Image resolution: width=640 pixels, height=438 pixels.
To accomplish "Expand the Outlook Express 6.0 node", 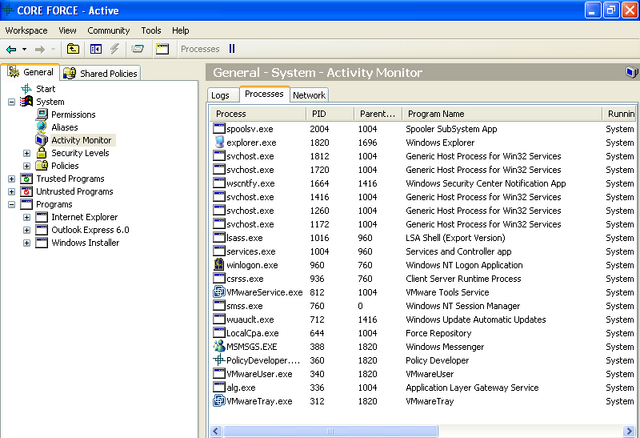I will tap(27, 230).
